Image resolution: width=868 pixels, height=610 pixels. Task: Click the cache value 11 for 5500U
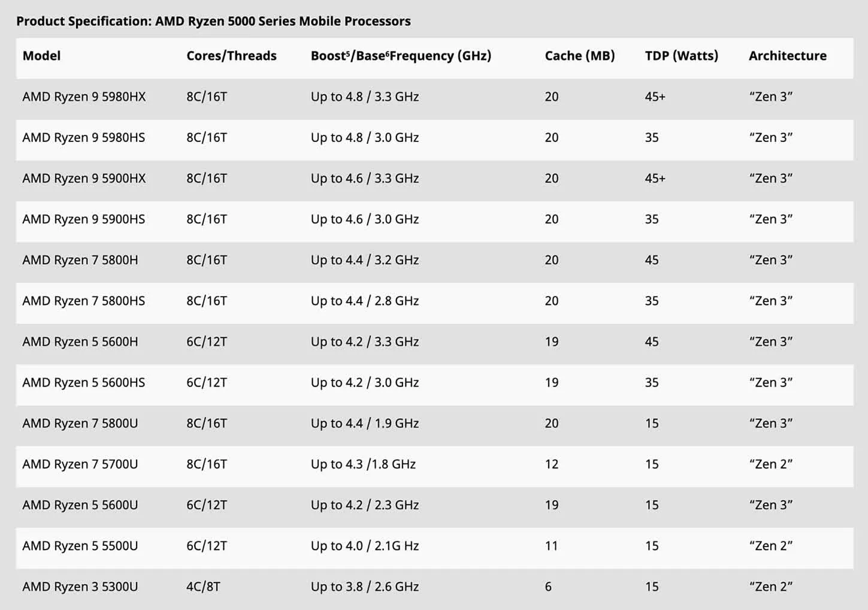point(551,546)
